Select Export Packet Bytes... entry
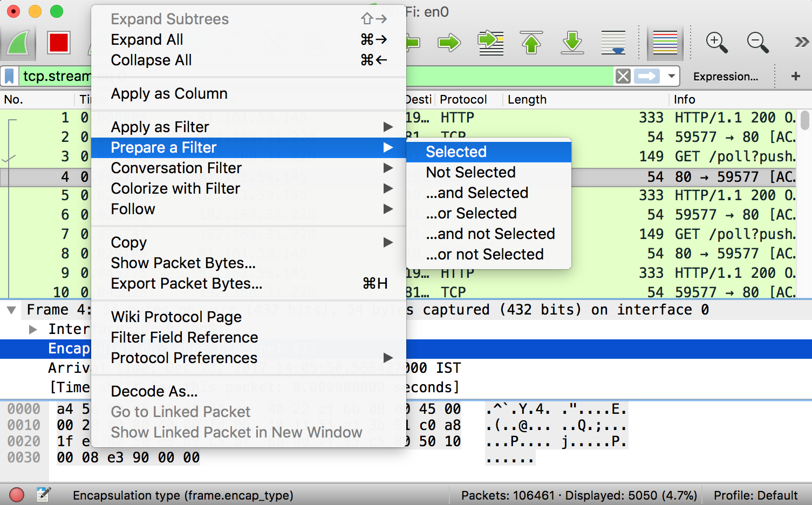 (249, 284)
